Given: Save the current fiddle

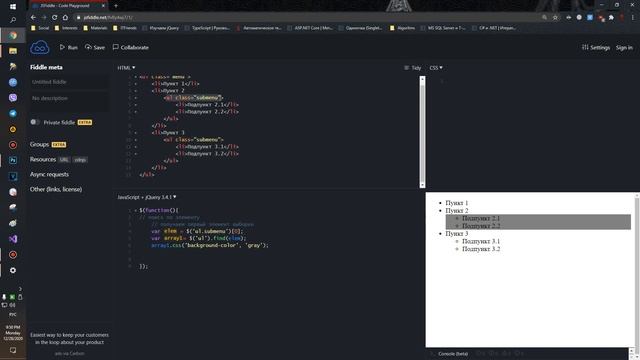Looking at the screenshot, I should (95, 47).
